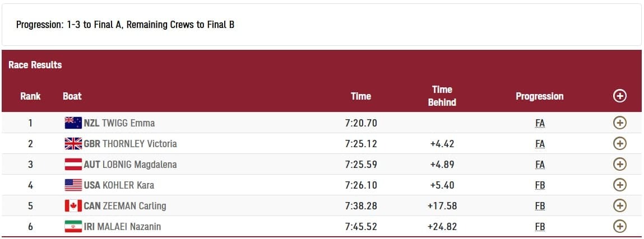Open FB progression link for KOHLER Kara
The height and width of the screenshot is (239, 644).
coord(540,185)
